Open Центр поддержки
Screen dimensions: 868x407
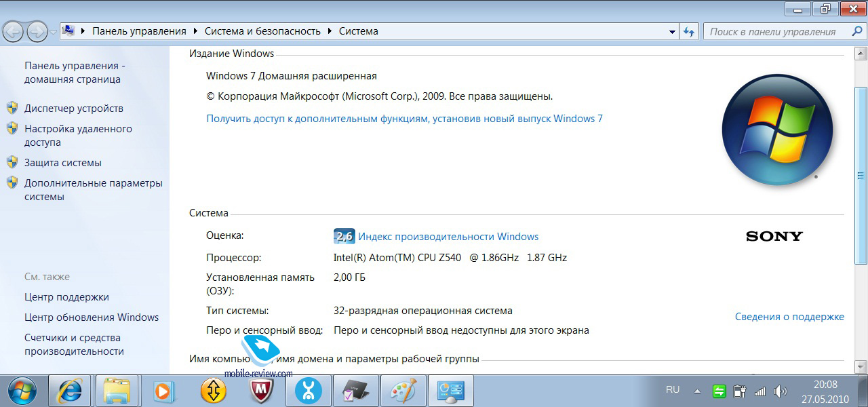pyautogui.click(x=66, y=297)
